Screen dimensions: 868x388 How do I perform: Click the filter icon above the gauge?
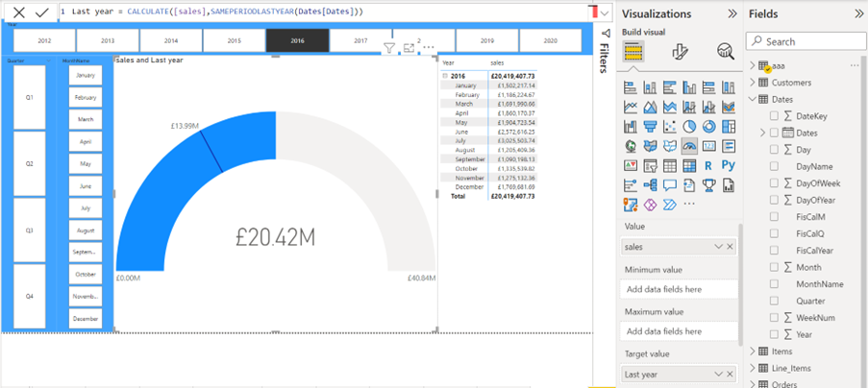[389, 48]
